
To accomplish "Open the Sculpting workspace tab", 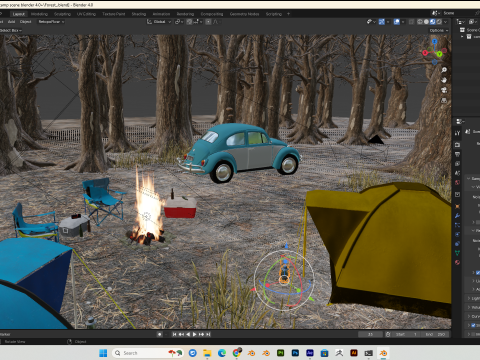I will (62, 14).
